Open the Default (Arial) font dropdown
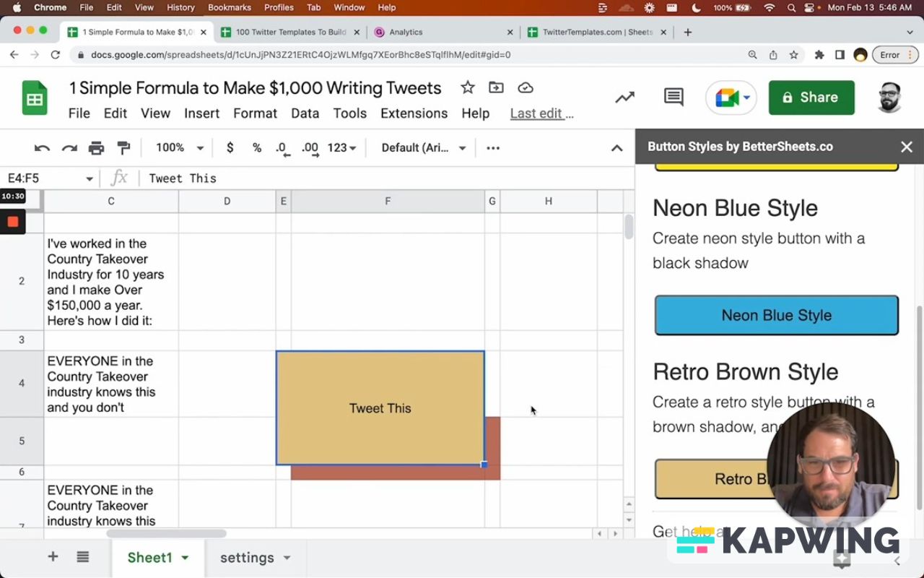The width and height of the screenshot is (924, 578). pos(424,148)
